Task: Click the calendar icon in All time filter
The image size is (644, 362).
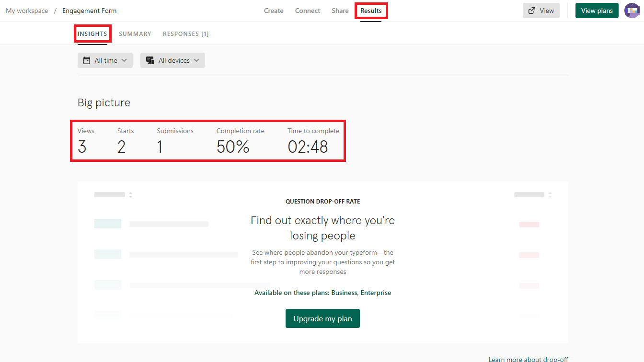Action: (87, 60)
